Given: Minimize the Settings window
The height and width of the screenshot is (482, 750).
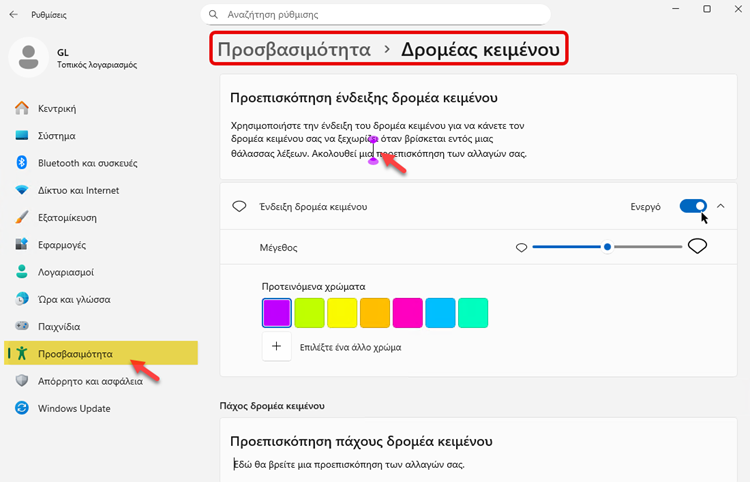Looking at the screenshot, I should coord(676,9).
